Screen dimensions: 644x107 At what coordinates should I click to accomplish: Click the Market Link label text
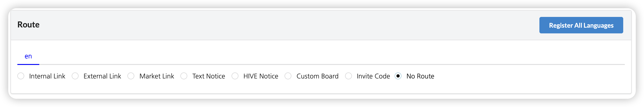pyautogui.click(x=156, y=76)
